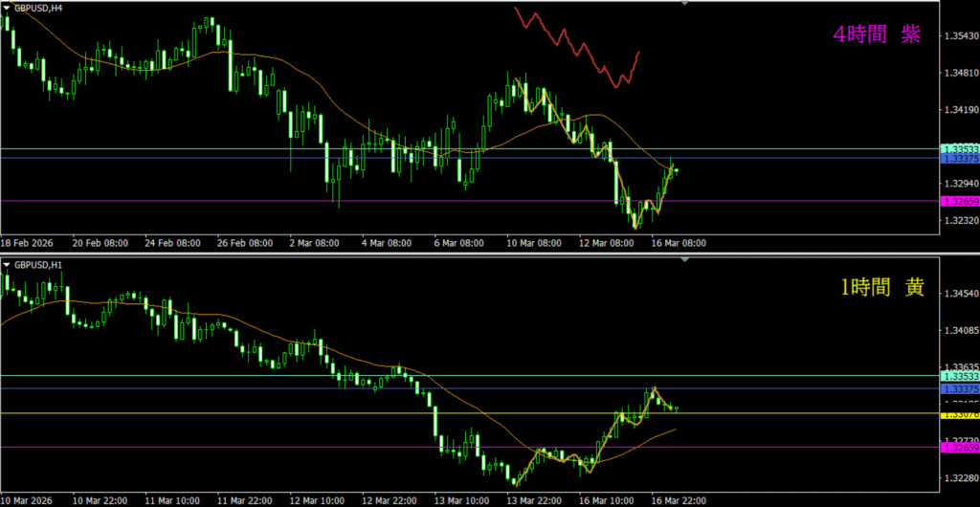The height and width of the screenshot is (507, 980).
Task: Click the blue 1.33375 price tag on H1
Action: pyautogui.click(x=960, y=389)
